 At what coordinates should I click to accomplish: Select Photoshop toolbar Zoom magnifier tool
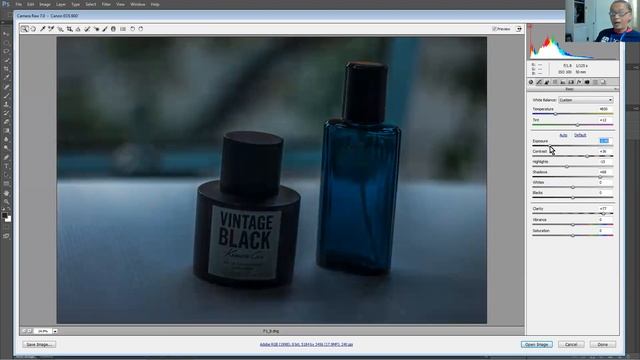click(6, 202)
